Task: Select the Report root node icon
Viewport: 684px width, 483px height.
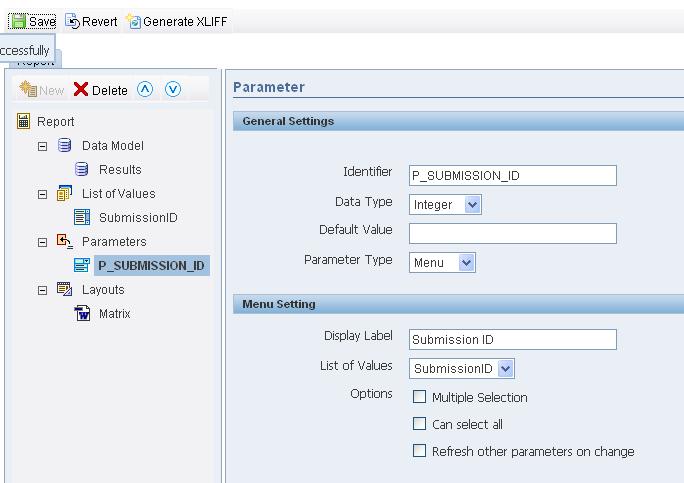Action: coord(24,122)
